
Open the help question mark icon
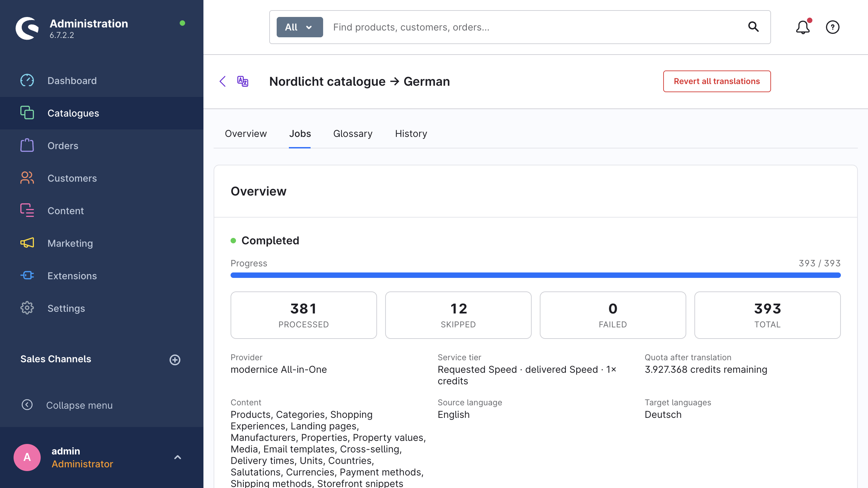(833, 27)
